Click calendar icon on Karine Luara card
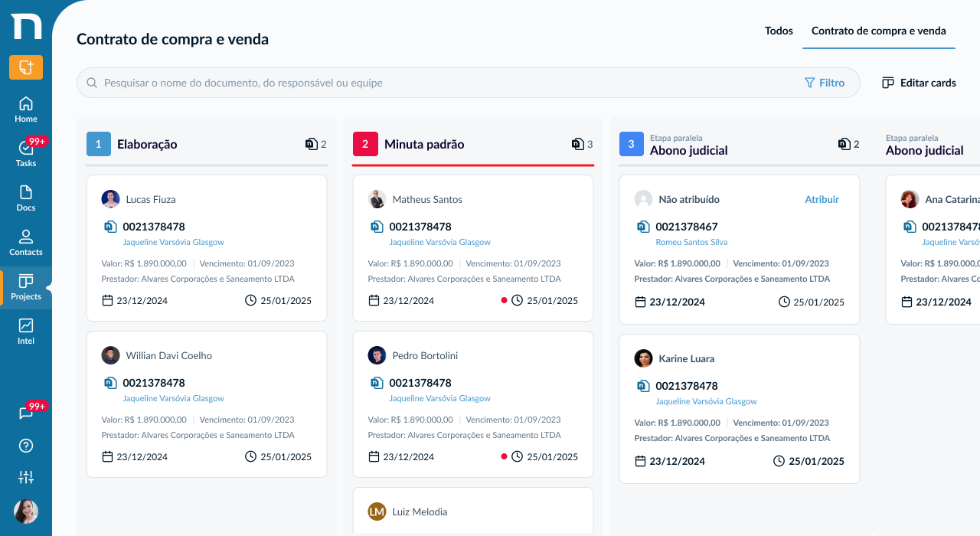The width and height of the screenshot is (980, 536). (x=640, y=461)
